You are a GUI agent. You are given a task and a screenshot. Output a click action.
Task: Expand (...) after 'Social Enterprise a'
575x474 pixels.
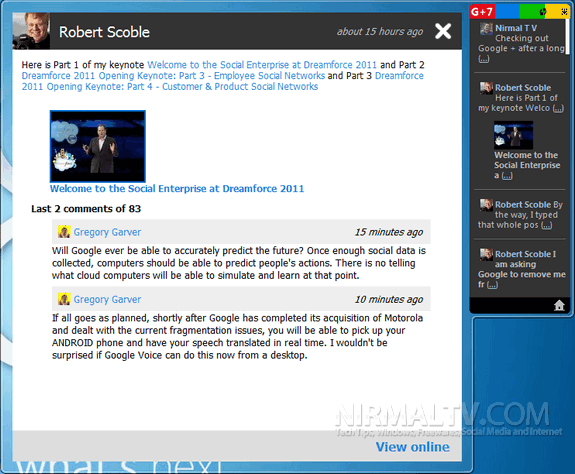[x=507, y=176]
